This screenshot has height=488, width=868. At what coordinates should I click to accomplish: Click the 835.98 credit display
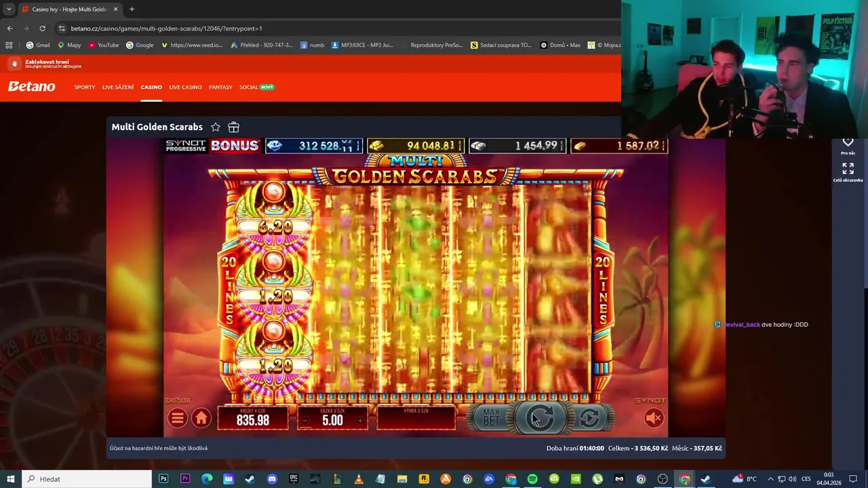click(253, 418)
